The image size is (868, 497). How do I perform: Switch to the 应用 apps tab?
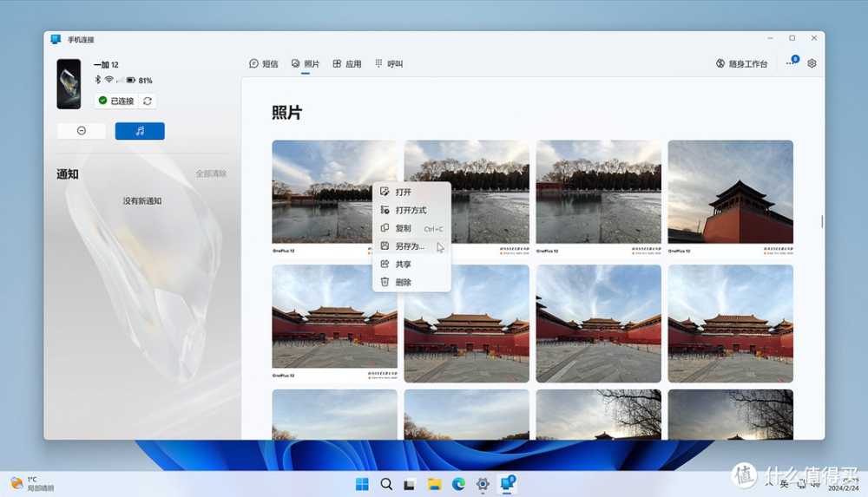347,64
